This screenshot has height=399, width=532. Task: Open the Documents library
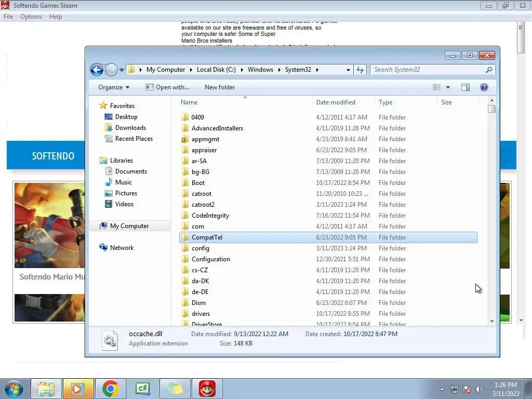click(126, 171)
